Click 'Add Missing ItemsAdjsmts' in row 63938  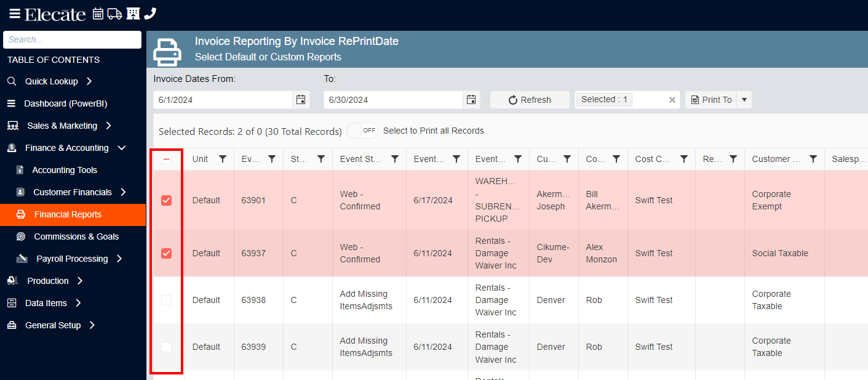click(x=369, y=300)
